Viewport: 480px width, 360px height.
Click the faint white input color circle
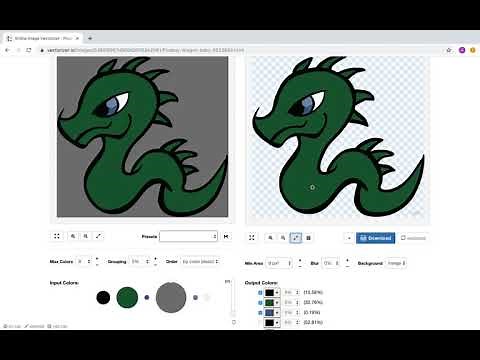pyautogui.click(x=207, y=297)
